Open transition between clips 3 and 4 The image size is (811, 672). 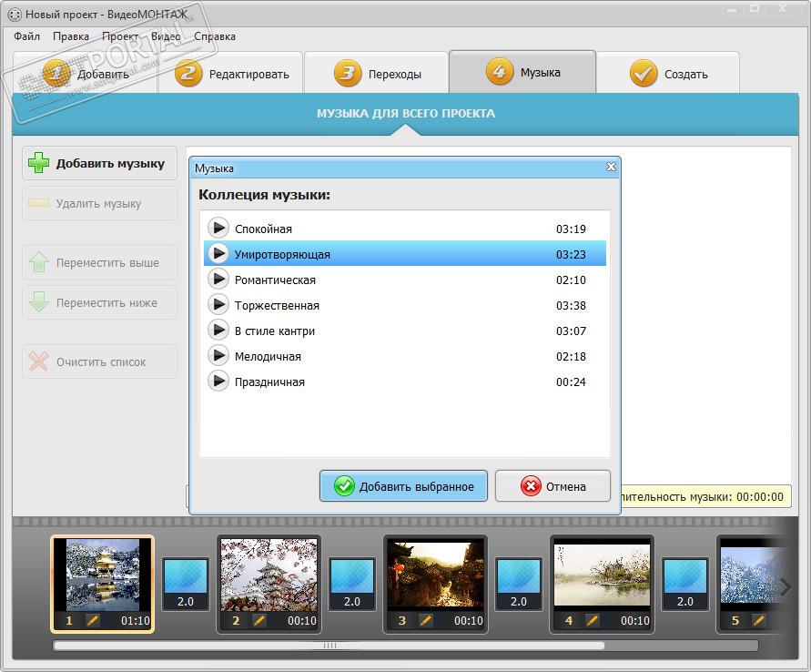(x=519, y=584)
